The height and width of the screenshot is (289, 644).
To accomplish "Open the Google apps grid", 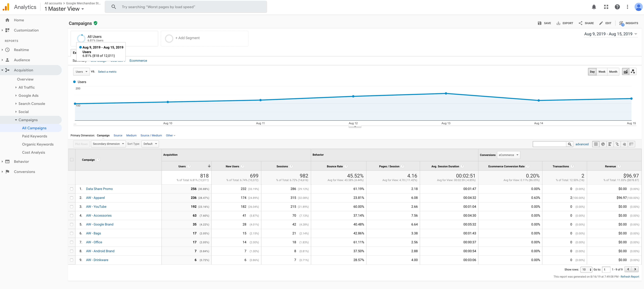I will tap(606, 7).
